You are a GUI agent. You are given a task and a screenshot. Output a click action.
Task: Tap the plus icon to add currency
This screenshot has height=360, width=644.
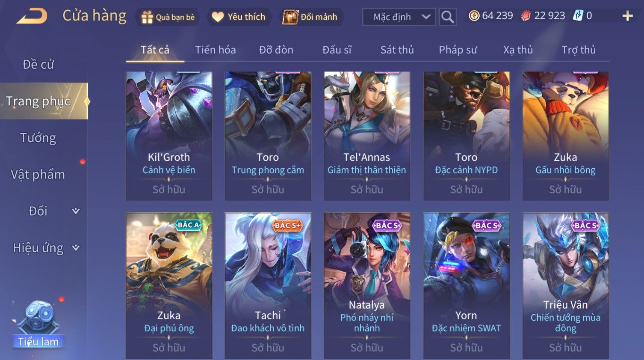(627, 16)
